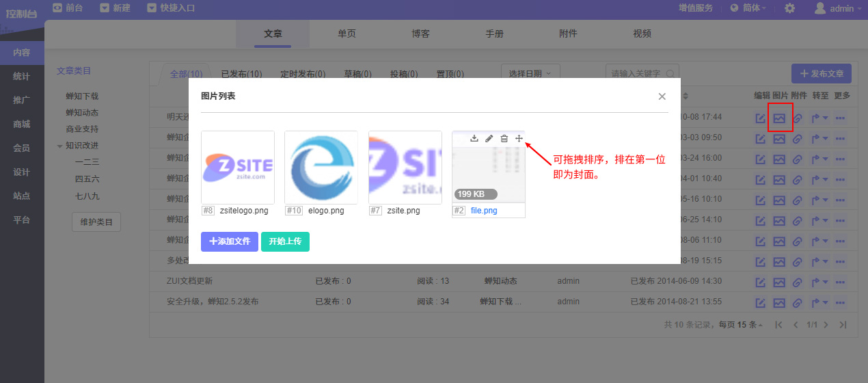Click the 附件 link icon in first row
868x383 pixels.
[x=797, y=118]
